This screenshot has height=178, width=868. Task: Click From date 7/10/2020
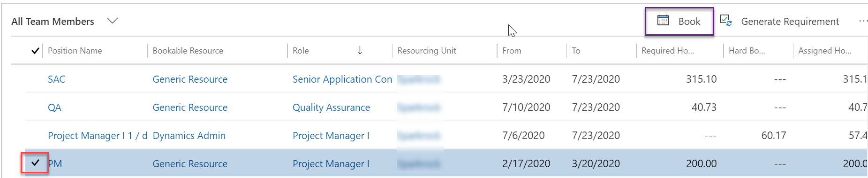pos(526,107)
